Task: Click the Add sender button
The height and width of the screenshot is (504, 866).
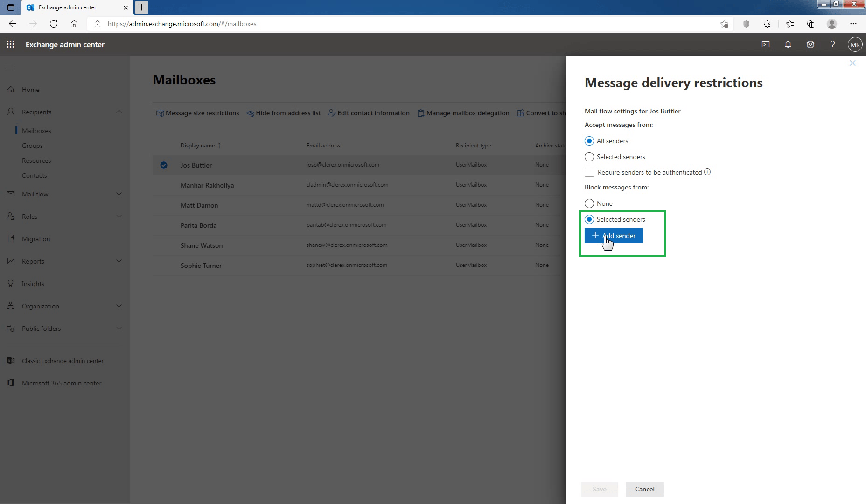Action: point(613,235)
